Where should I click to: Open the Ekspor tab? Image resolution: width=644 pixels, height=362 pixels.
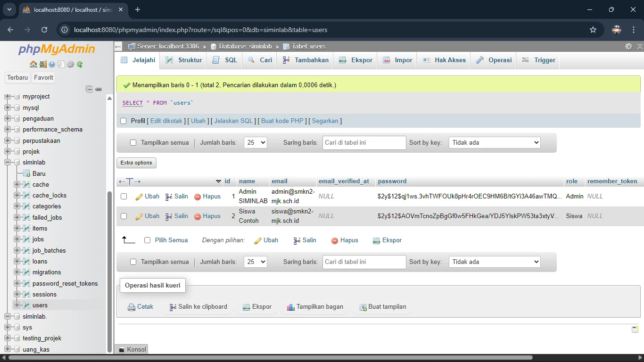pos(356,60)
